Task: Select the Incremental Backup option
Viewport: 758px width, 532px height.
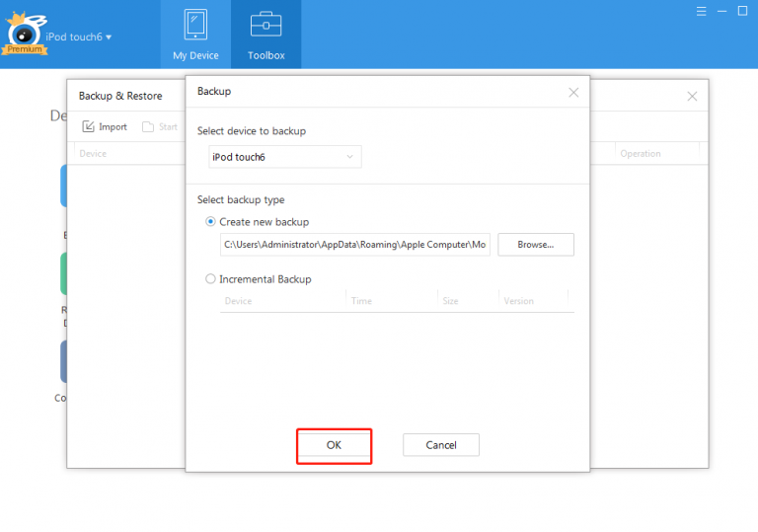Action: (211, 279)
